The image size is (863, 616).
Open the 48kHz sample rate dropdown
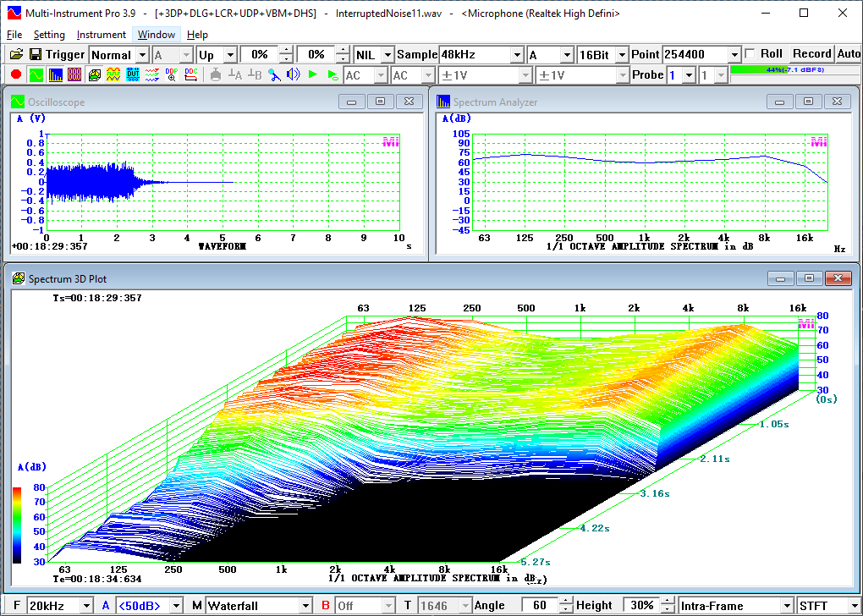pyautogui.click(x=517, y=54)
